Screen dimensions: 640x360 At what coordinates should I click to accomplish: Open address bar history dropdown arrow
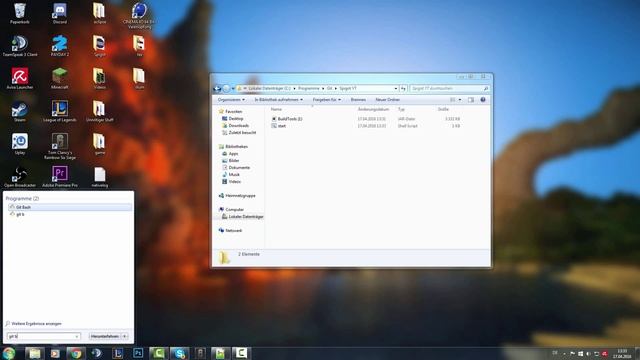[396, 88]
